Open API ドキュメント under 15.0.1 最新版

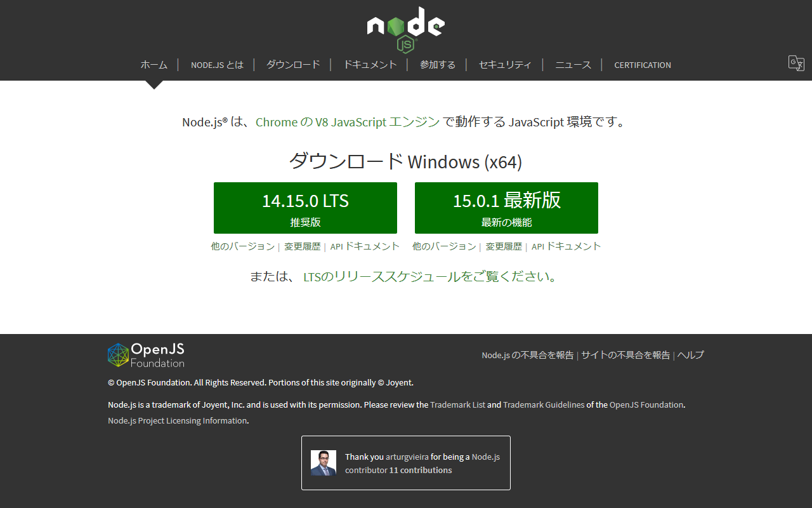pos(566,246)
